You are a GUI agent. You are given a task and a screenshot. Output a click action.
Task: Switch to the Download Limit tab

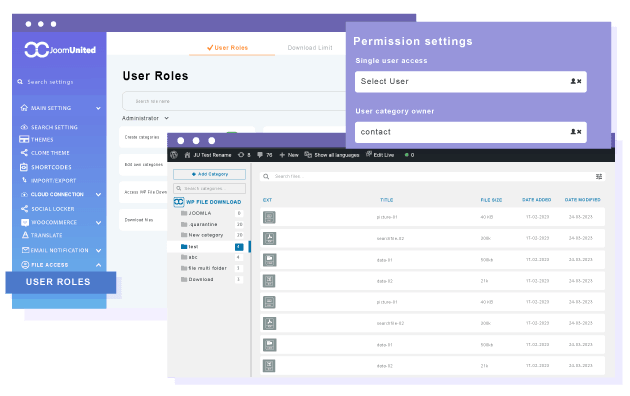tap(310, 47)
